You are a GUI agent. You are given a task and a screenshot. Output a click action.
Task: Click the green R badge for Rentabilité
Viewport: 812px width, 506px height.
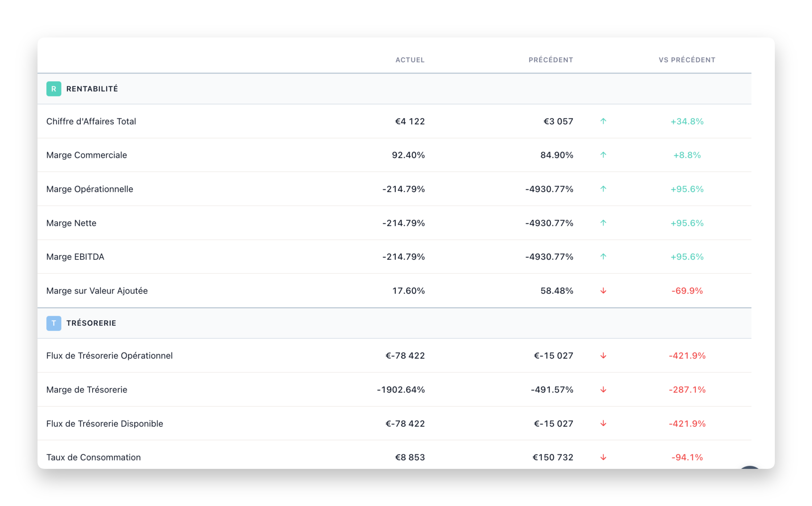[53, 88]
